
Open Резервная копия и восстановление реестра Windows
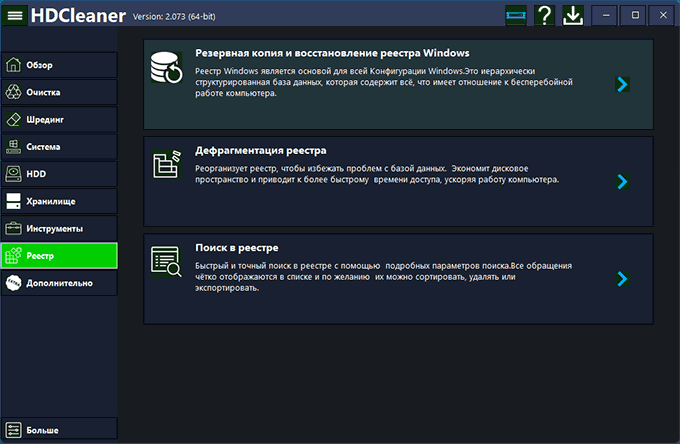click(332, 53)
